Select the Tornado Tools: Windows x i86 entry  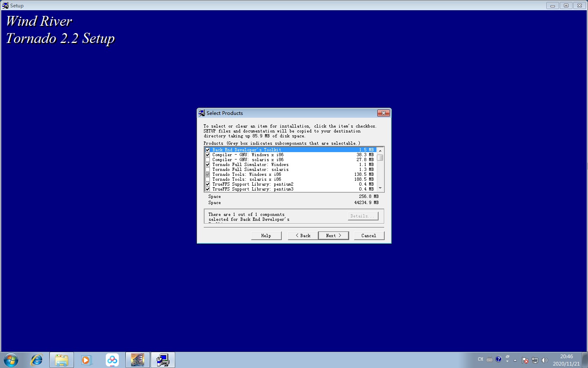pyautogui.click(x=247, y=174)
